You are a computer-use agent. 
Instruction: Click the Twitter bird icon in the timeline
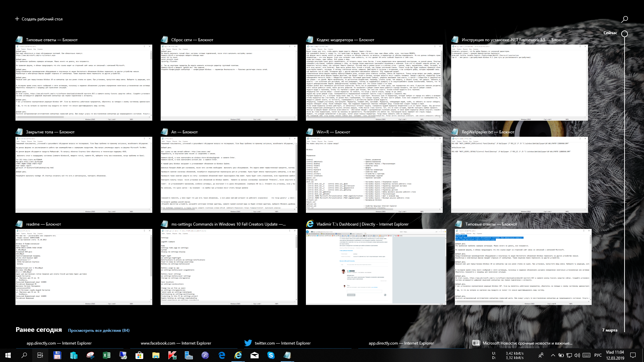tap(248, 343)
